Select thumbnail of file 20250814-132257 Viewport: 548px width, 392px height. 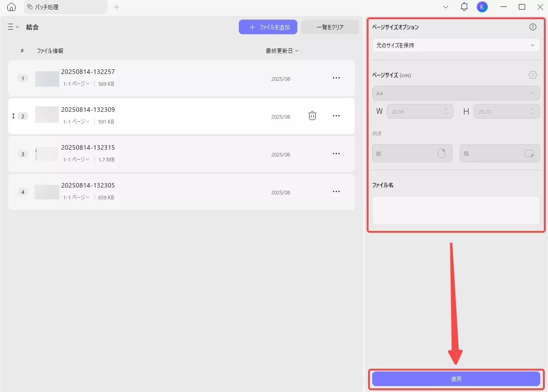pos(47,78)
